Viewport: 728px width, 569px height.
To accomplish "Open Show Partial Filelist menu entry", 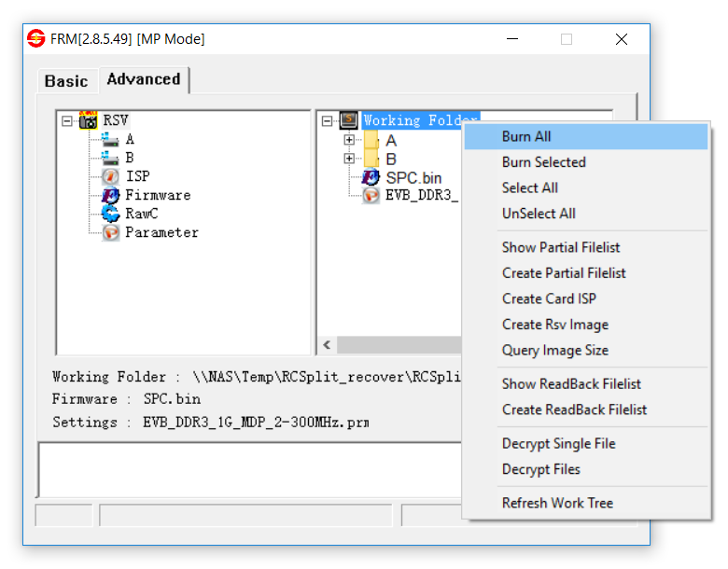I will pyautogui.click(x=586, y=247).
